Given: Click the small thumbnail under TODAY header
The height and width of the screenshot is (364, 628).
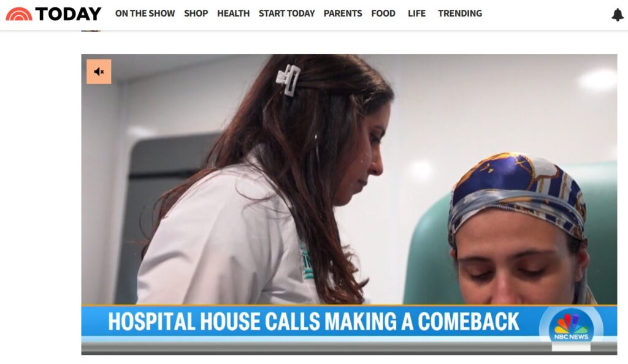Looking at the screenshot, I should pos(91,31).
